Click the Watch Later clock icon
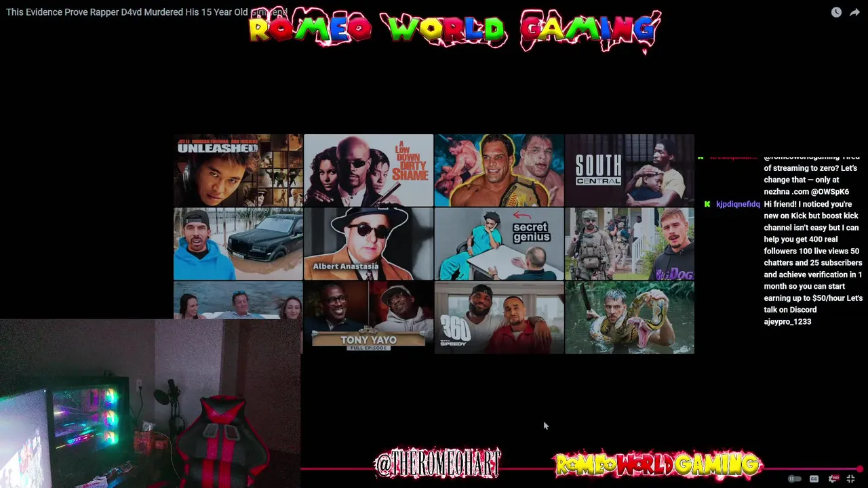Viewport: 868px width, 488px height. click(836, 12)
